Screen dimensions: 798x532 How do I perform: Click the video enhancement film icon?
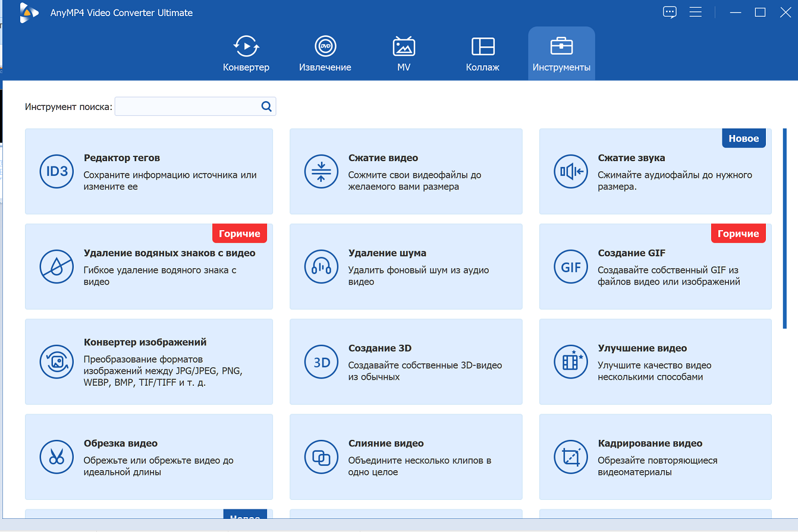(x=571, y=362)
